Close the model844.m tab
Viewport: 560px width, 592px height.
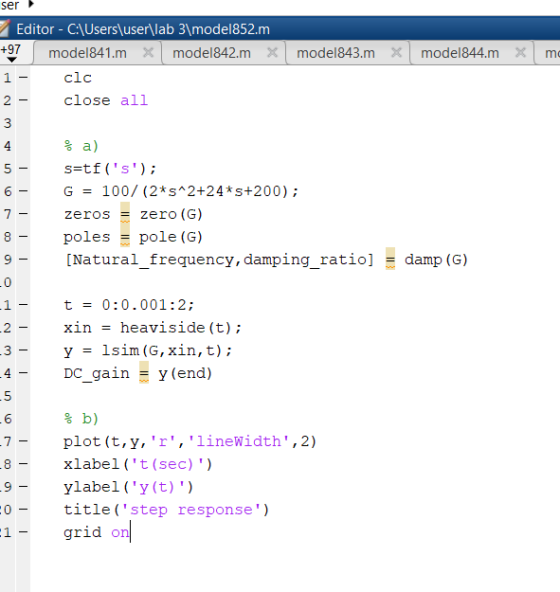pos(521,53)
